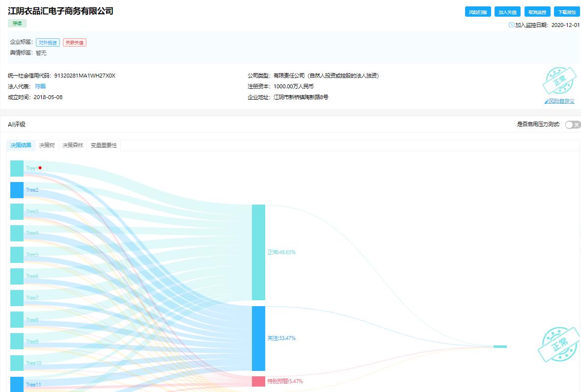Click the clock icon beside 加入监控日期
Screen dimensions: 581x392
tap(511, 25)
